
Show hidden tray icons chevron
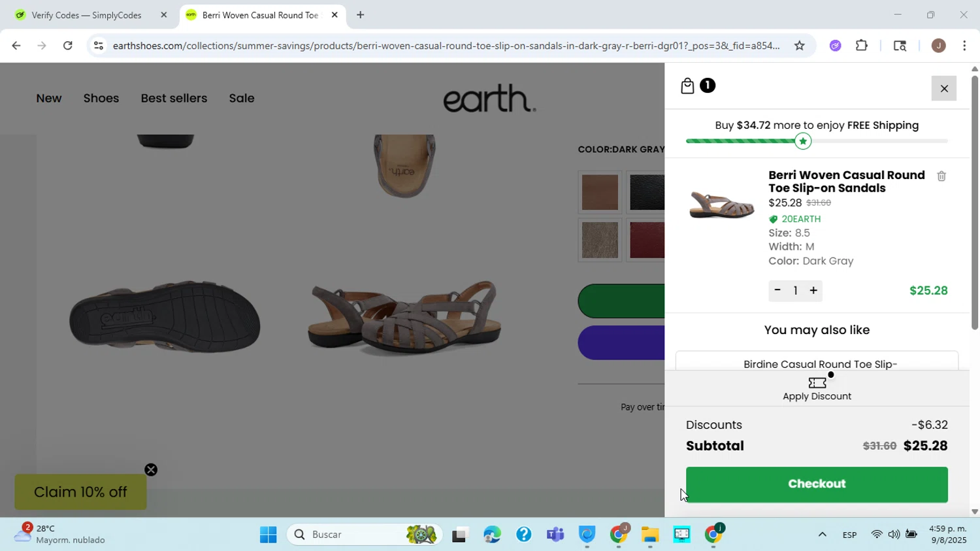tap(823, 535)
